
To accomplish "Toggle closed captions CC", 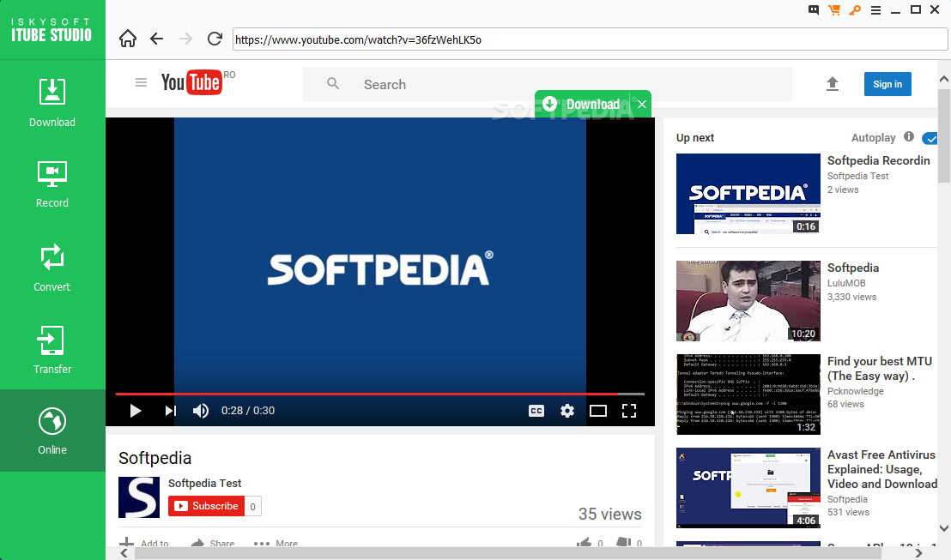I will (x=536, y=411).
